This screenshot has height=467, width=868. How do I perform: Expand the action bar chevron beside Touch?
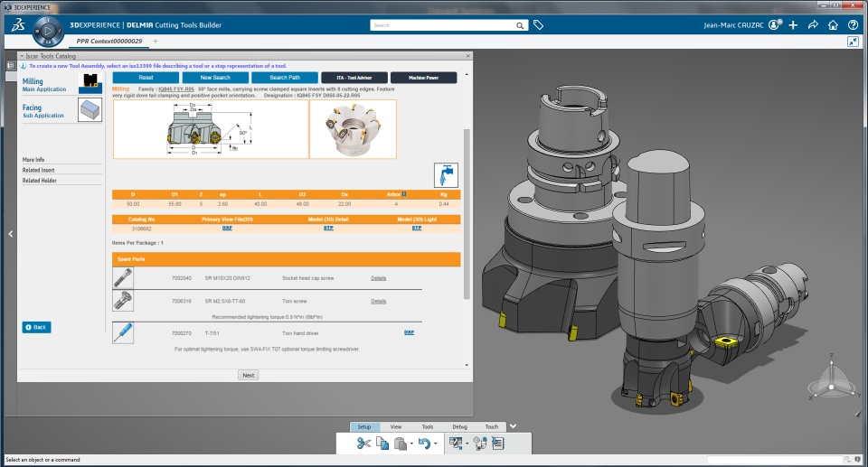(x=514, y=426)
